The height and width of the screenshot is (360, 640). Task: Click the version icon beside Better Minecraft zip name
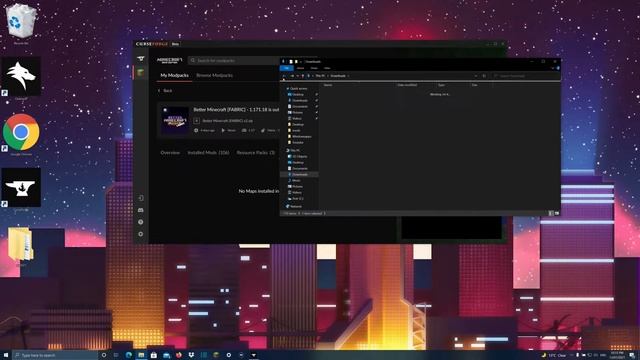pyautogui.click(x=196, y=121)
